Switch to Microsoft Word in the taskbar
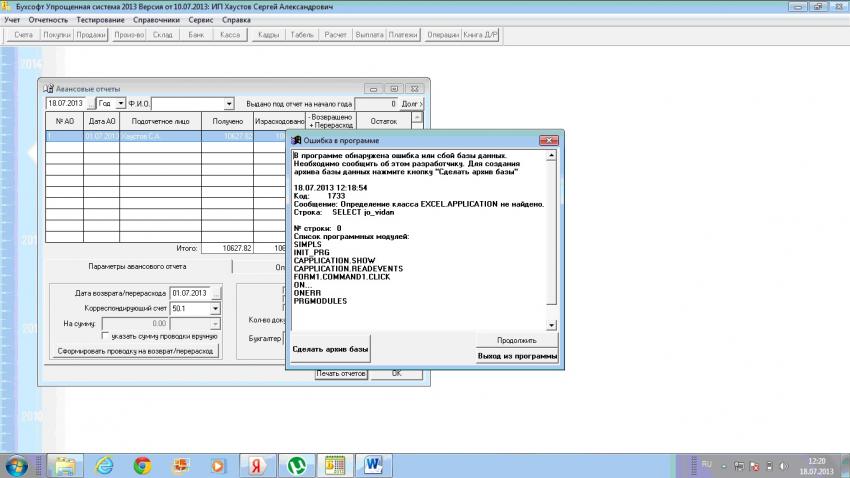The width and height of the screenshot is (850, 478). click(373, 465)
